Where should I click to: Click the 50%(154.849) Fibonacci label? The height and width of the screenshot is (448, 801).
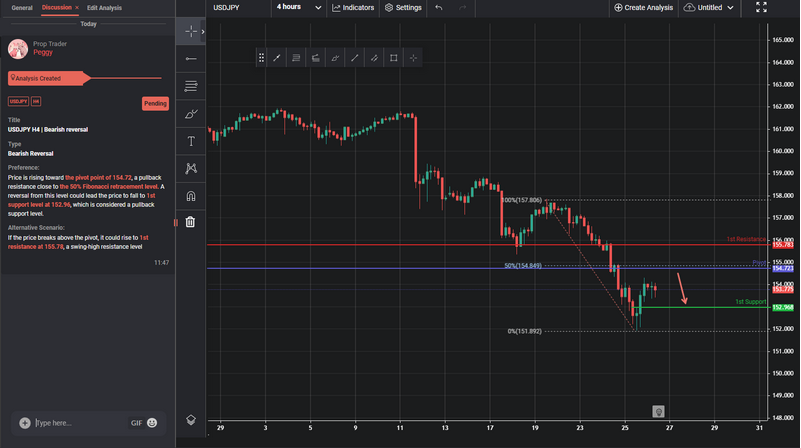point(523,266)
